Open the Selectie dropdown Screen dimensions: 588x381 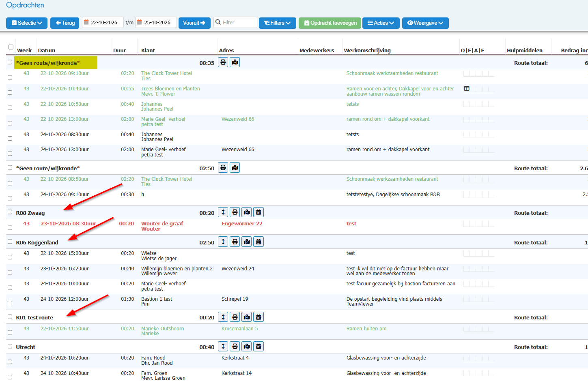coord(27,23)
